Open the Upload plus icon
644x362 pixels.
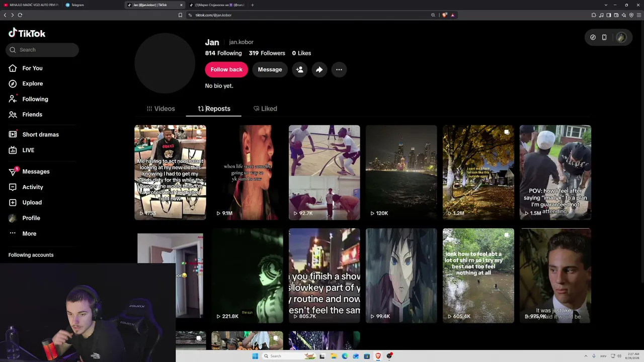click(x=13, y=203)
